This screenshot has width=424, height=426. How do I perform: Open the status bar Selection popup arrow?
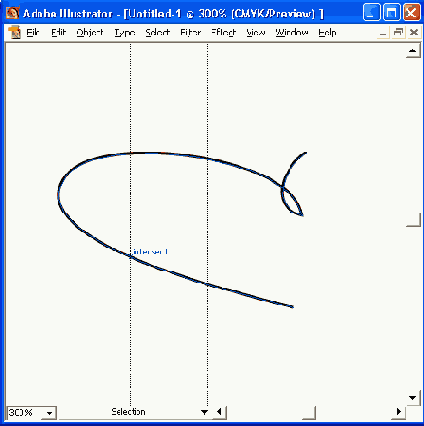(x=204, y=412)
